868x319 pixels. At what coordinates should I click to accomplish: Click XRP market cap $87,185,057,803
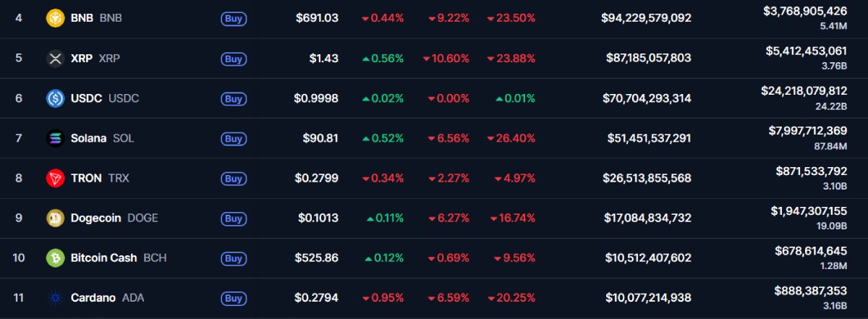point(648,59)
